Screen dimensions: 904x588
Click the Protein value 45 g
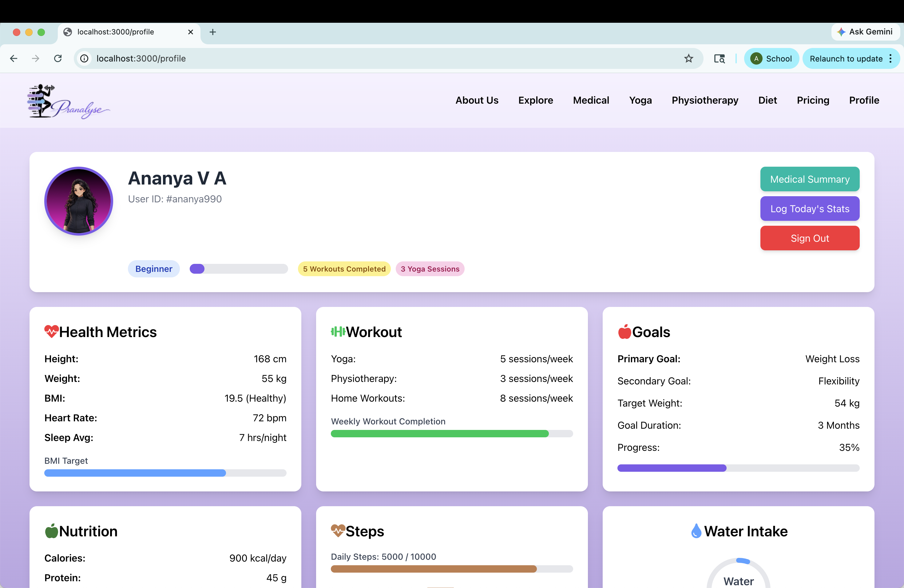276,578
